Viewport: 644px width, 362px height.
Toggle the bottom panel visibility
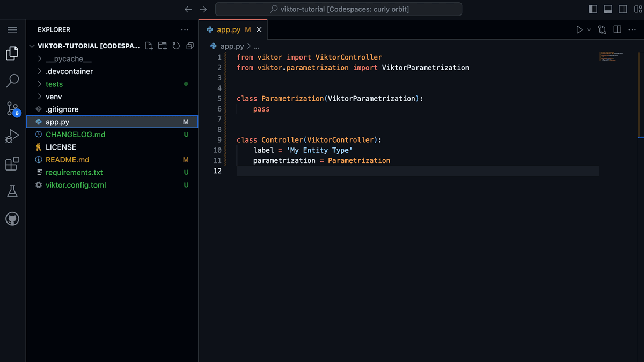point(608,9)
